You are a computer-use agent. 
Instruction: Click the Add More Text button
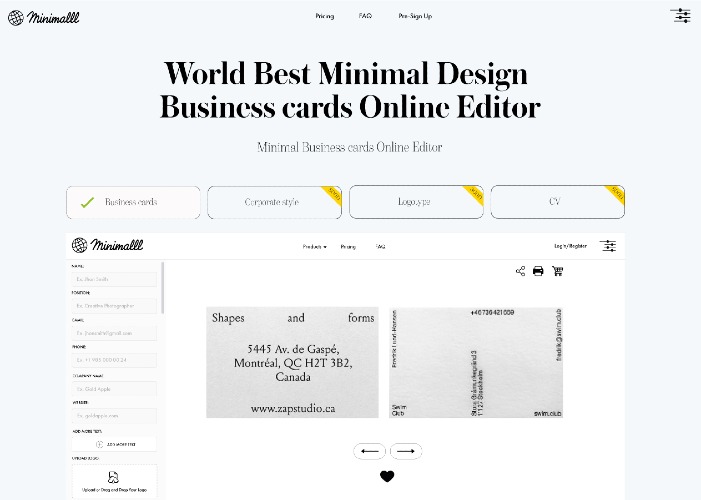pos(114,444)
